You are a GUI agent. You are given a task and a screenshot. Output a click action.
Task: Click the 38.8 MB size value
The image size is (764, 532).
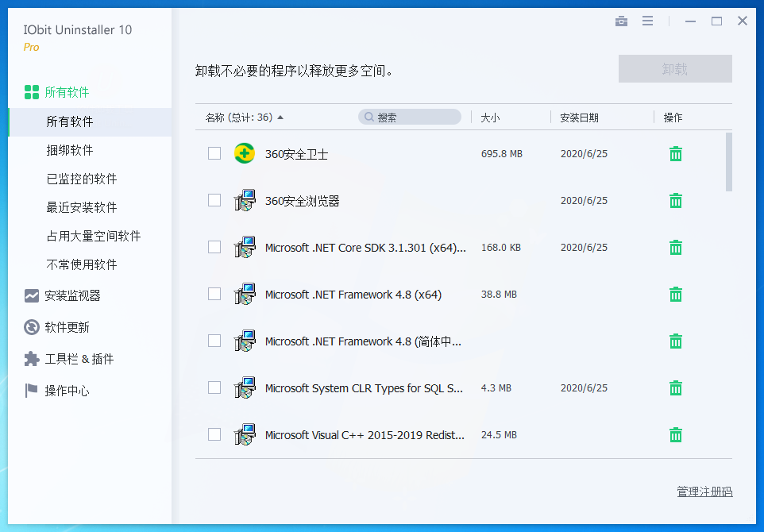tap(499, 295)
